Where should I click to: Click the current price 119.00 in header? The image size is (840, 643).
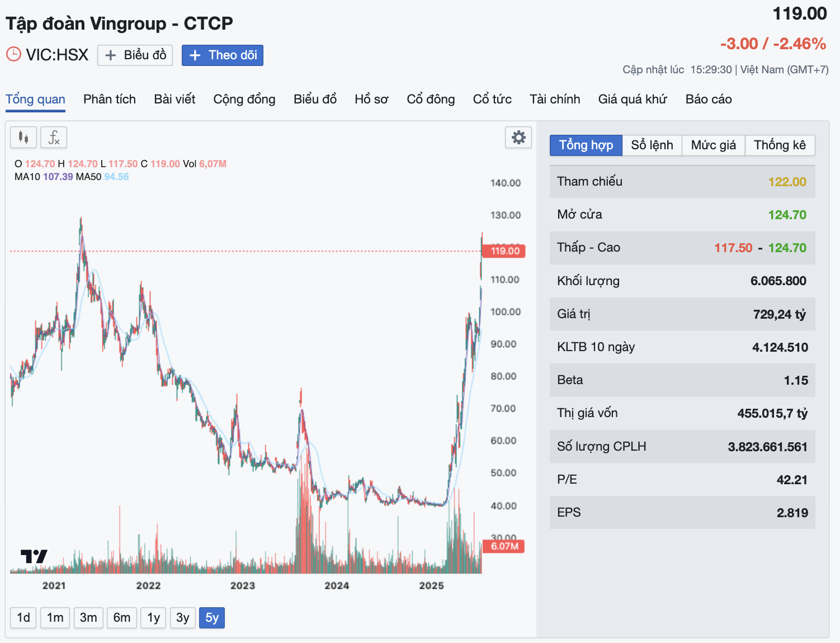[x=800, y=13]
